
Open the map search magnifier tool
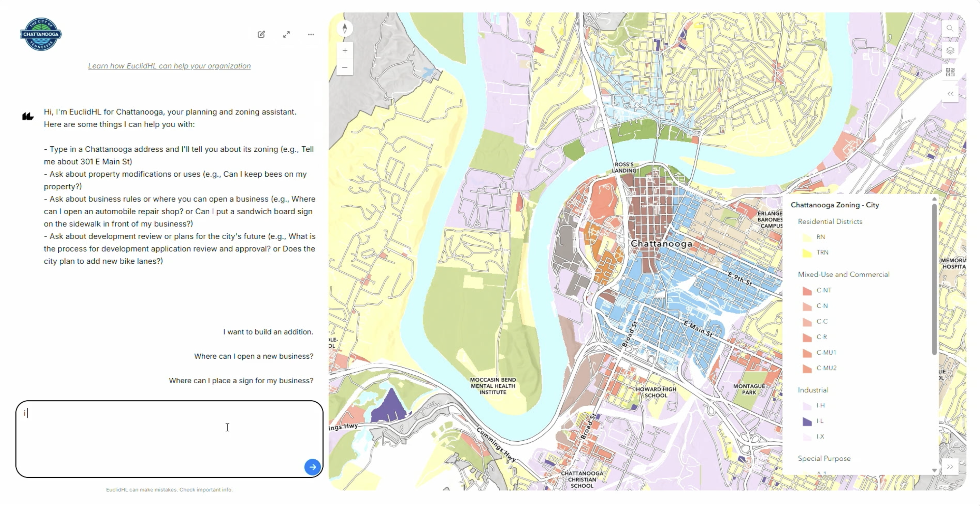point(950,29)
